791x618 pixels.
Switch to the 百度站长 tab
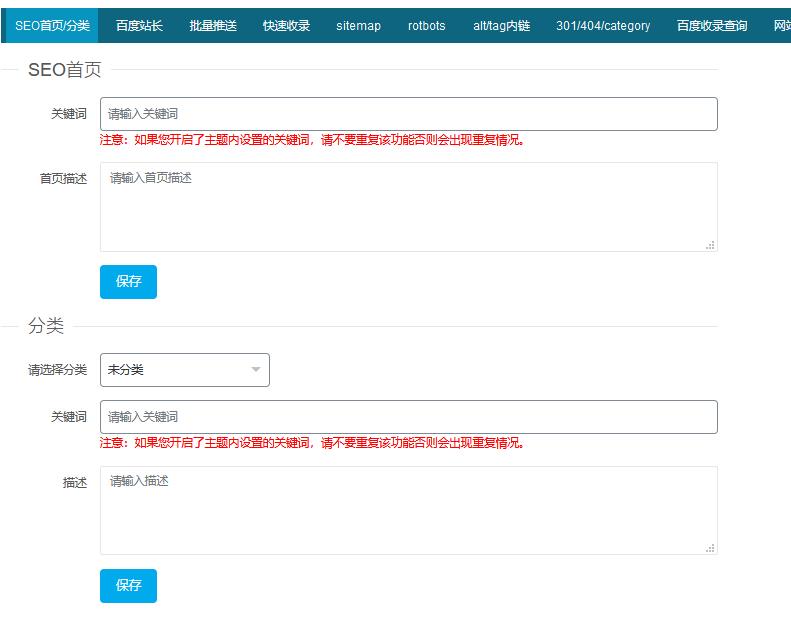(x=139, y=26)
